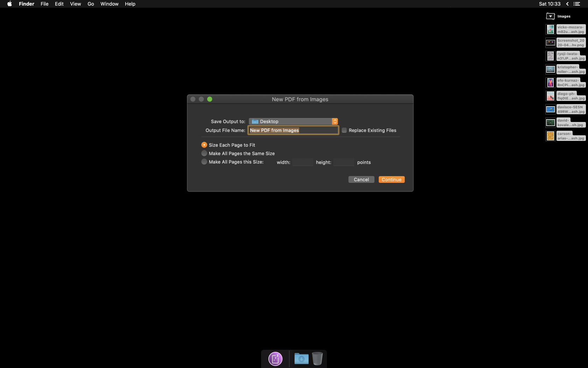Select Screenshot_20 png file icon
The width and height of the screenshot is (588, 368).
pyautogui.click(x=551, y=43)
